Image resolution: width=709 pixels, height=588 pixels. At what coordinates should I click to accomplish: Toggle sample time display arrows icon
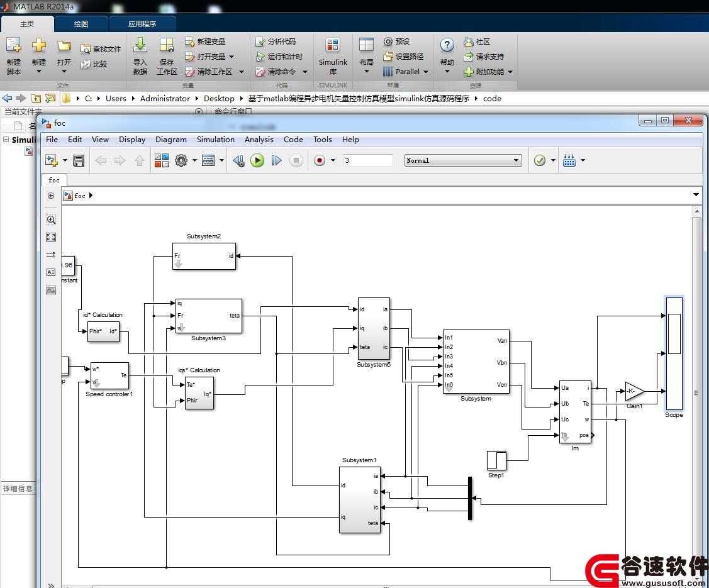(x=51, y=255)
